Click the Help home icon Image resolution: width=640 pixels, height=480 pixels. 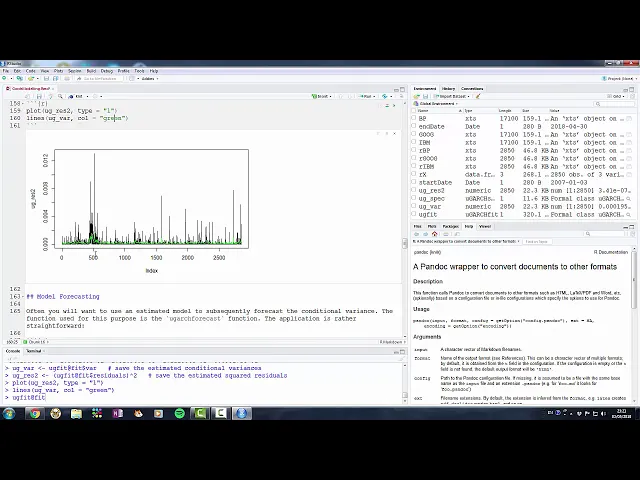click(x=434, y=234)
